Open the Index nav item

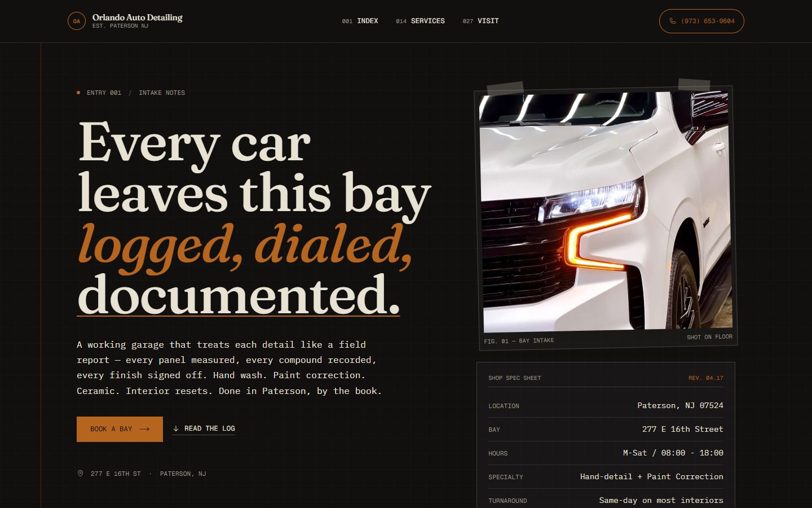click(360, 21)
